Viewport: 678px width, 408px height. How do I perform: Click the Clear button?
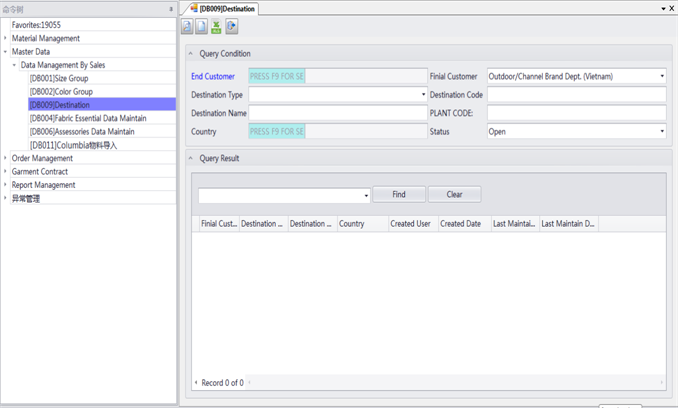click(x=454, y=195)
